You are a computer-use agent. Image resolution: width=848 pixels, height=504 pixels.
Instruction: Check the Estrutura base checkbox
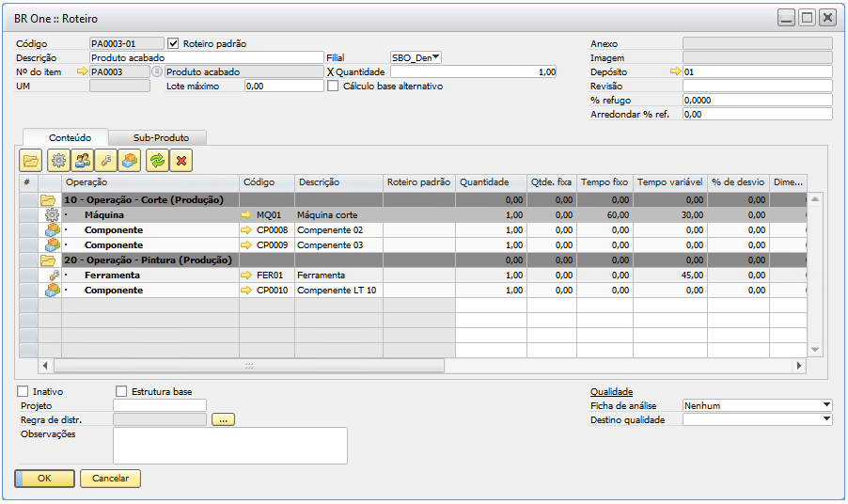click(121, 391)
